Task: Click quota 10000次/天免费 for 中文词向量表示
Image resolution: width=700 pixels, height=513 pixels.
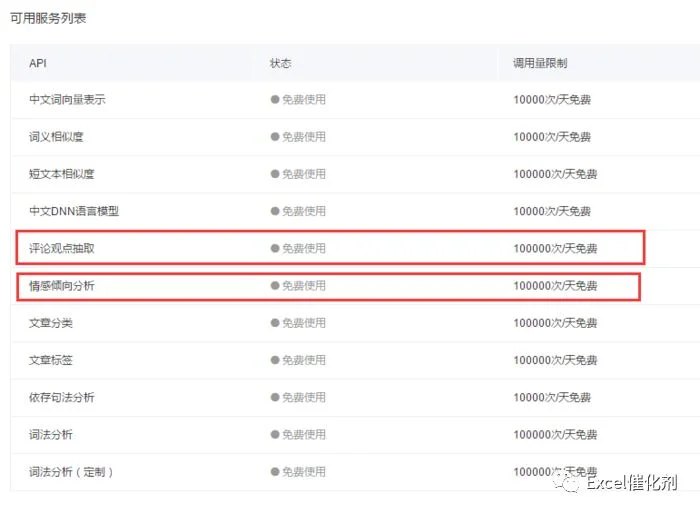Action: [x=552, y=100]
